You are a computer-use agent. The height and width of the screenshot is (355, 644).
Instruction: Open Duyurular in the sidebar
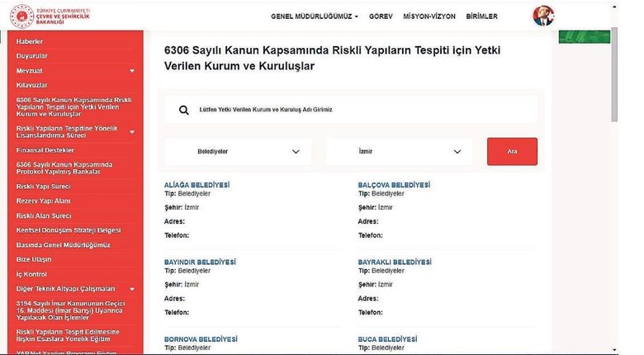(32, 56)
